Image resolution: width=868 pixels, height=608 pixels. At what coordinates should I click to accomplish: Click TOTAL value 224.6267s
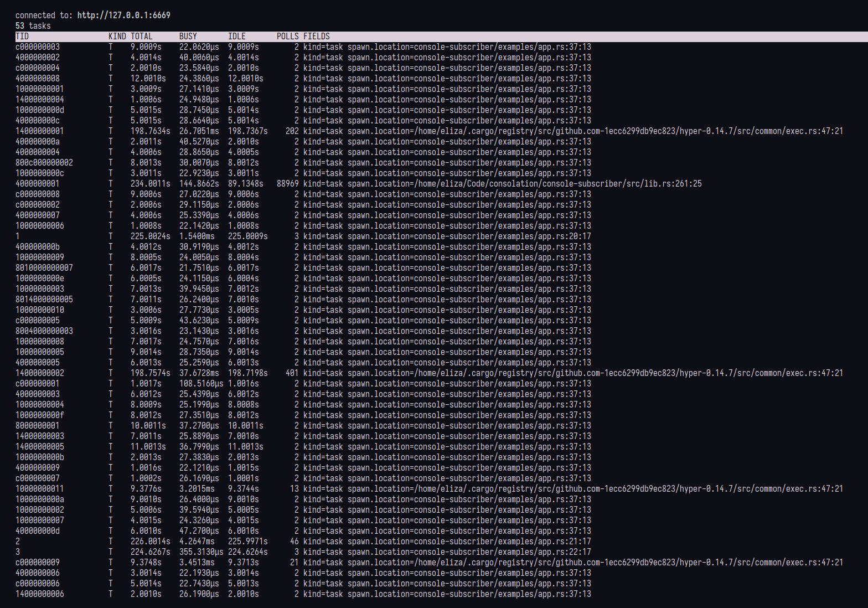(x=151, y=552)
